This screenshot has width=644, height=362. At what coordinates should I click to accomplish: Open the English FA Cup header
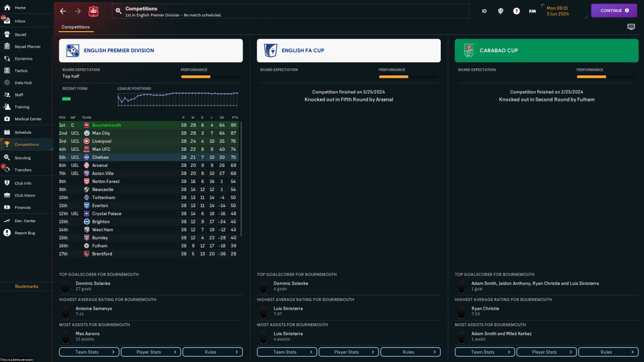click(349, 50)
